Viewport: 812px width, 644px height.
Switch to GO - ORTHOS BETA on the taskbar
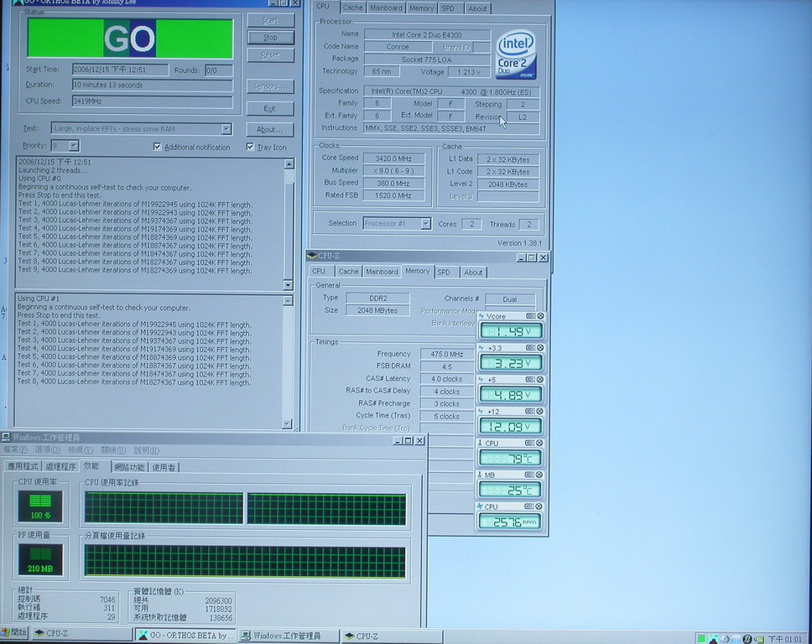click(185, 636)
